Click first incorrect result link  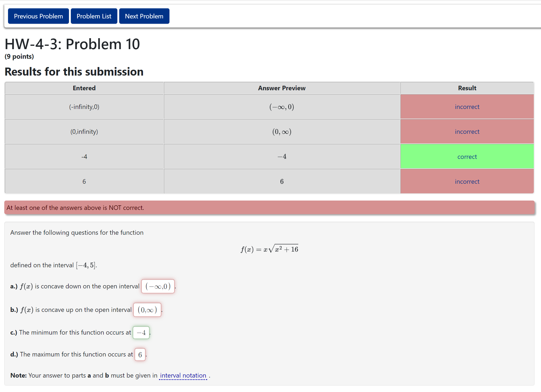coord(467,107)
